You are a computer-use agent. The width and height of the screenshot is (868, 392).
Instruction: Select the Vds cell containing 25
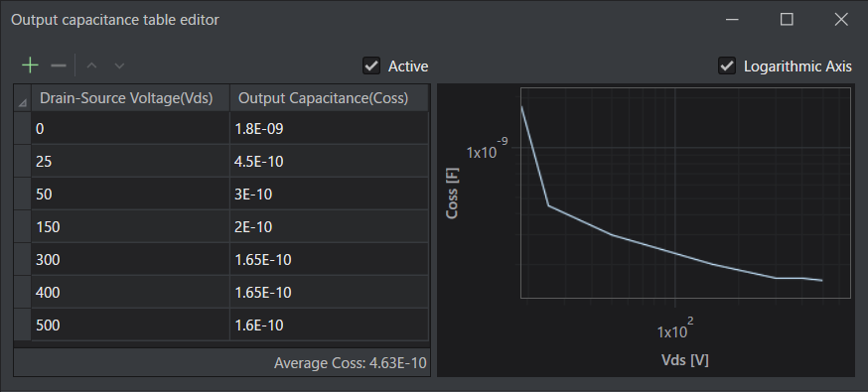[x=130, y=162]
